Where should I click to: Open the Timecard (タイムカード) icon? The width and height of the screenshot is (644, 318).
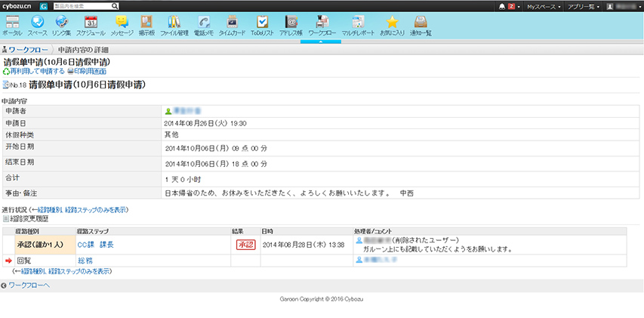pos(232,22)
